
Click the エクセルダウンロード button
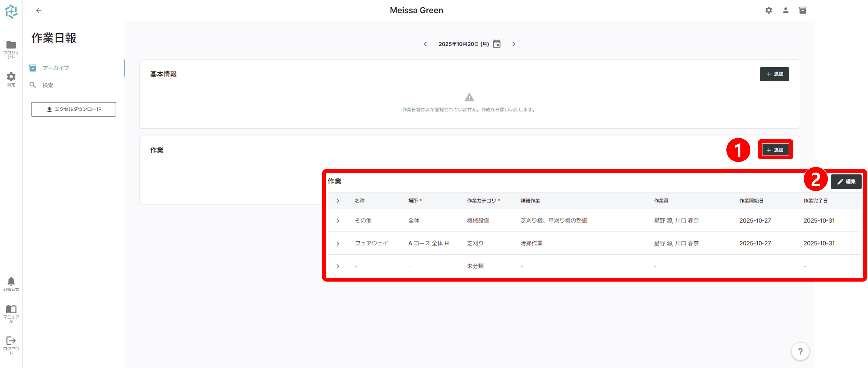pyautogui.click(x=74, y=109)
